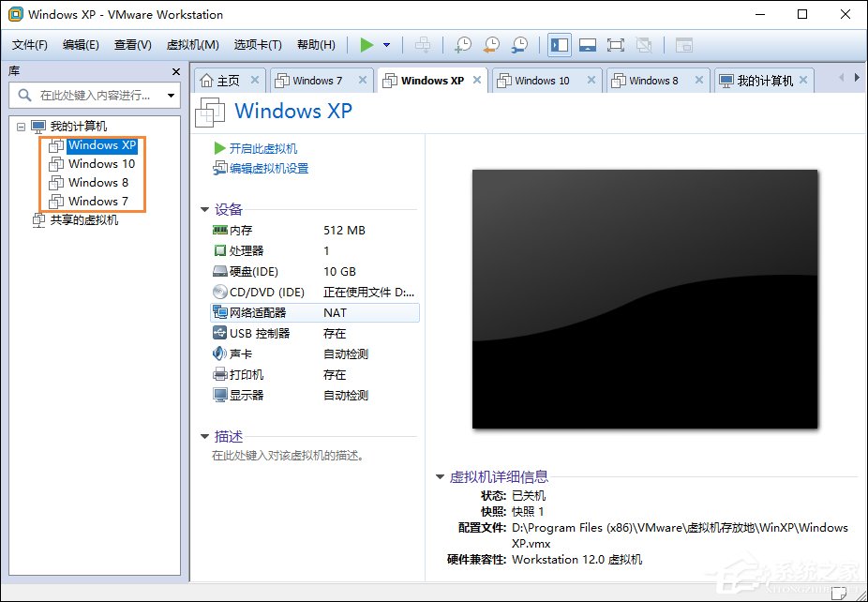Image resolution: width=868 pixels, height=602 pixels.
Task: Click the take snapshot clock icon
Action: (463, 44)
